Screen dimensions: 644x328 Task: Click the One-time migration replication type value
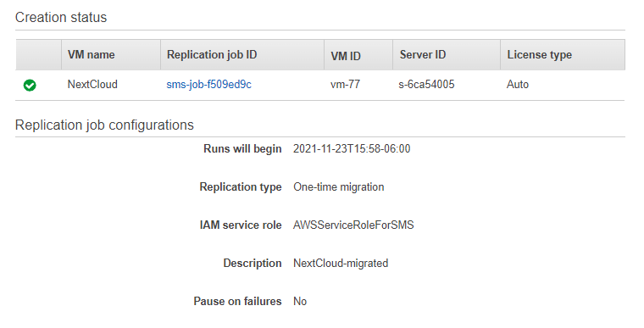click(x=339, y=187)
